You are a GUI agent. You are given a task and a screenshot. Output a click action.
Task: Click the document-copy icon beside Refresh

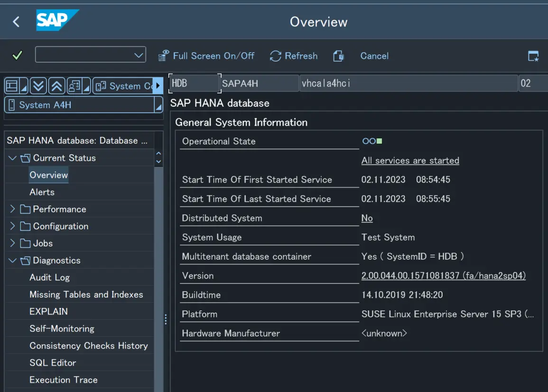pos(338,56)
